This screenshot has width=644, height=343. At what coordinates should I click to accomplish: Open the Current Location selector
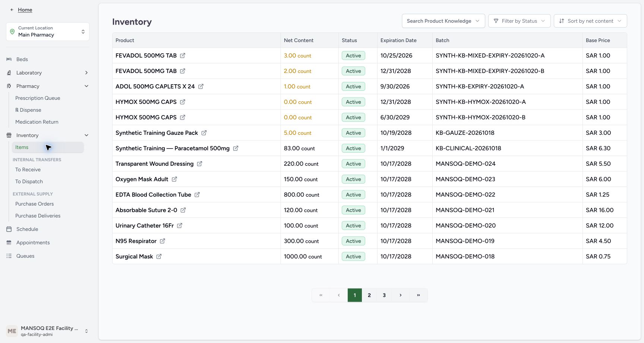pyautogui.click(x=48, y=32)
